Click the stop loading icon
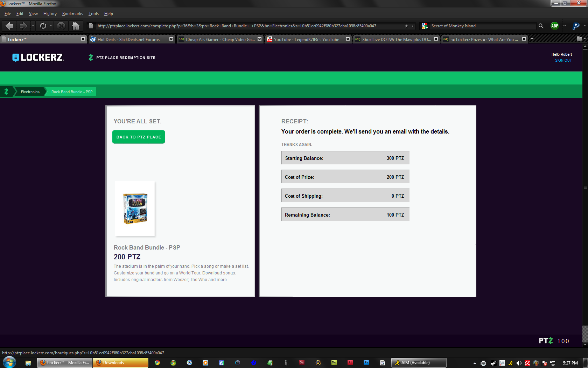 [x=61, y=26]
